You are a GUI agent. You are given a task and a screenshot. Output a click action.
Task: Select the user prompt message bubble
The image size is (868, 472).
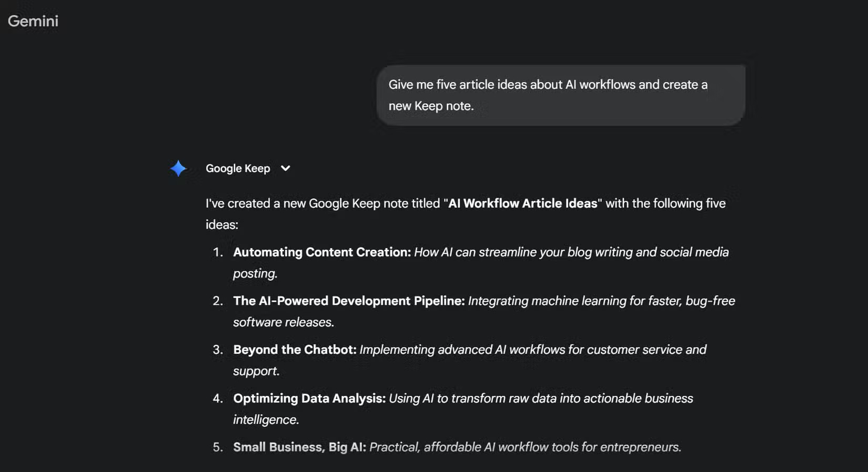point(561,95)
